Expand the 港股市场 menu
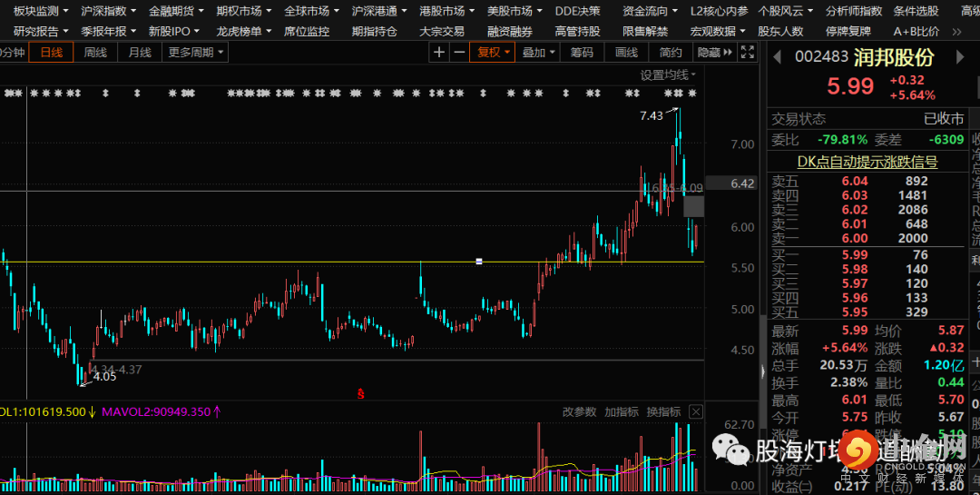980x495 pixels. (446, 11)
